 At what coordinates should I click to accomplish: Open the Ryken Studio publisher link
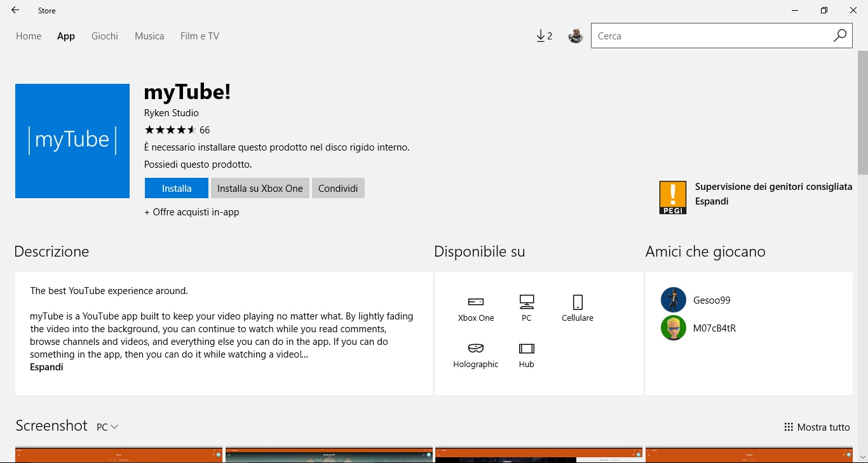pyautogui.click(x=172, y=113)
